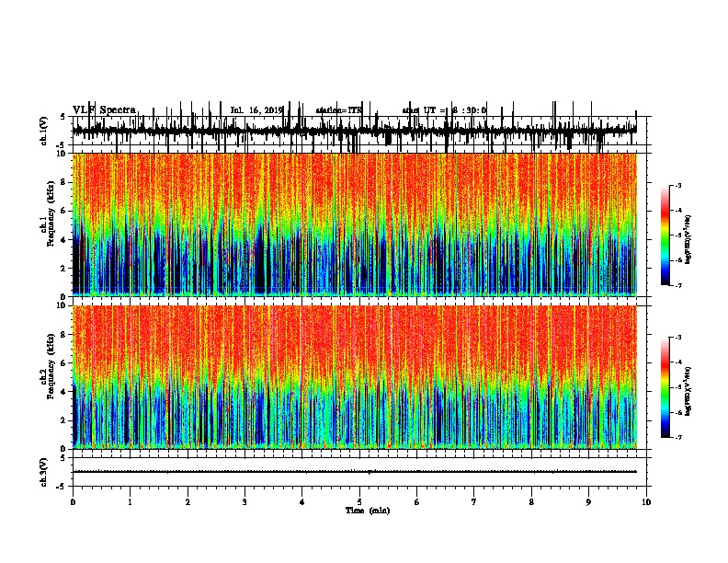Click the ch.2 spectrogram color scale bar
This screenshot has width=728, height=563.
665,387
